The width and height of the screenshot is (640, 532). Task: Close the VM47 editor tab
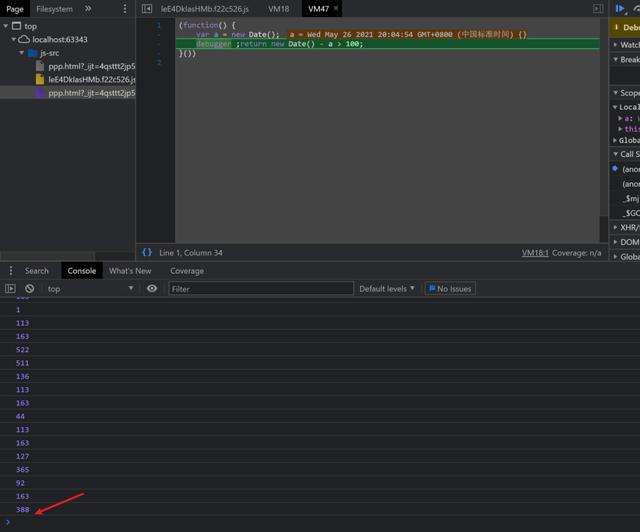(336, 8)
